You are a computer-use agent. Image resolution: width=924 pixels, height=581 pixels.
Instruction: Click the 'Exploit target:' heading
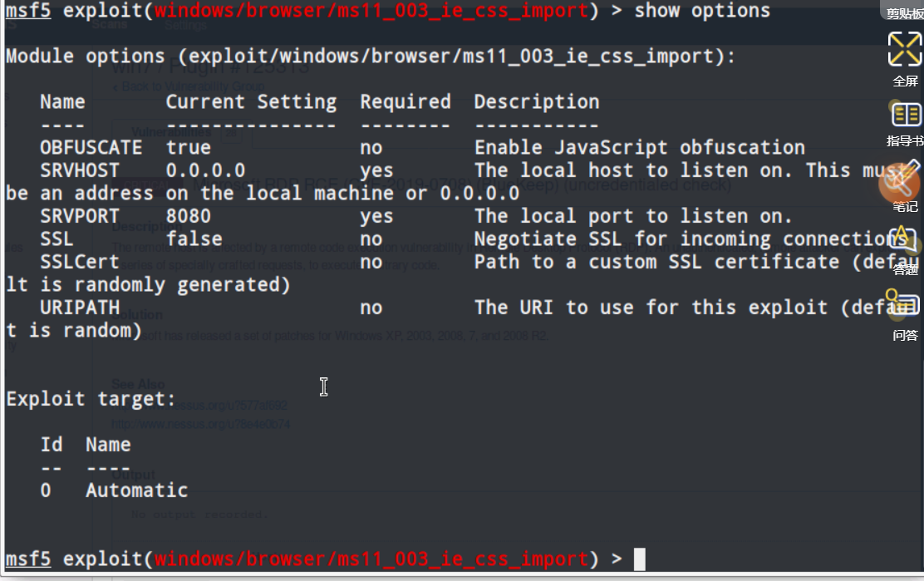91,399
